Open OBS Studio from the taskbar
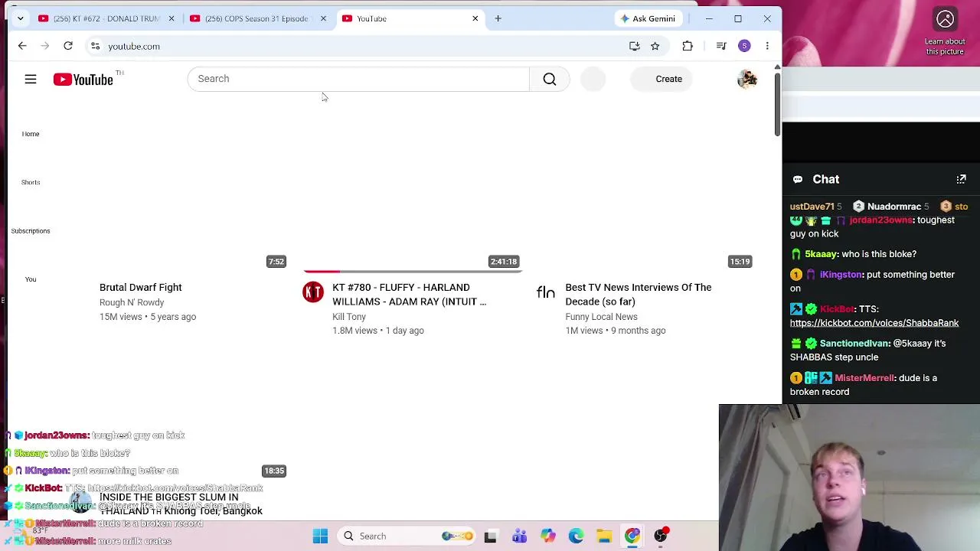Viewport: 980px width, 551px height. 661,536
